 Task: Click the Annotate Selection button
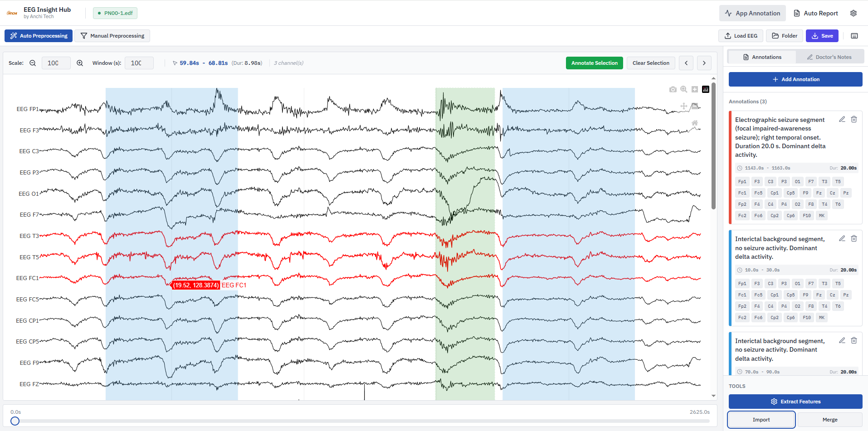pyautogui.click(x=594, y=63)
